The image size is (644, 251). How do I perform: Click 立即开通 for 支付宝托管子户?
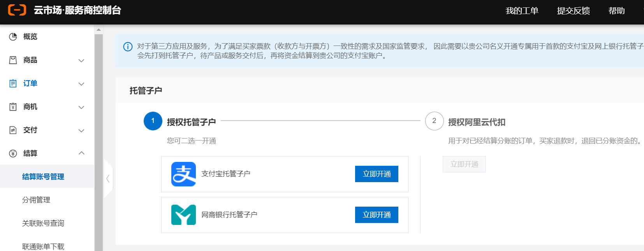click(377, 174)
